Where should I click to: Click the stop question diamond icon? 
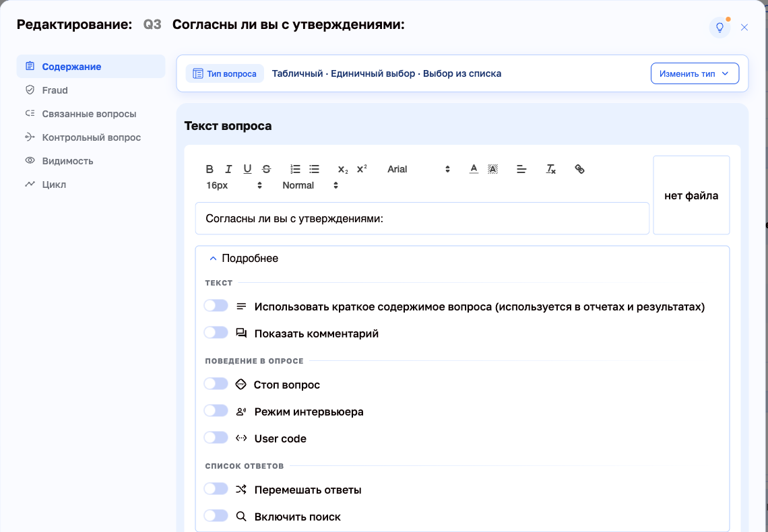[241, 385]
